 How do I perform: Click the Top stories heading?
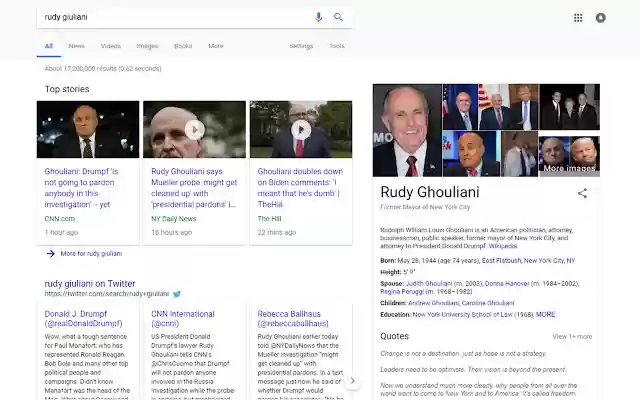(x=67, y=89)
